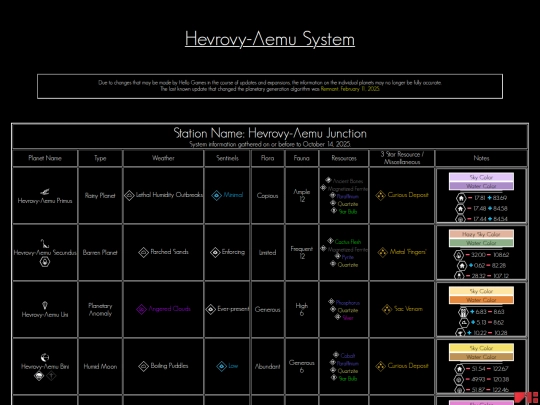Open the Hevrovy-Aemu Bini planet name

(x=45, y=367)
